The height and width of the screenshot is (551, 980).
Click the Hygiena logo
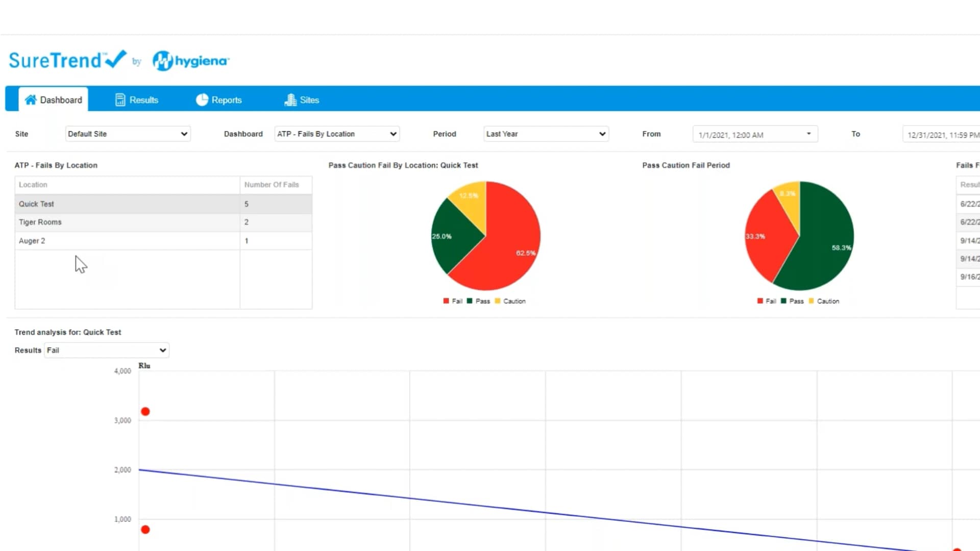click(190, 60)
